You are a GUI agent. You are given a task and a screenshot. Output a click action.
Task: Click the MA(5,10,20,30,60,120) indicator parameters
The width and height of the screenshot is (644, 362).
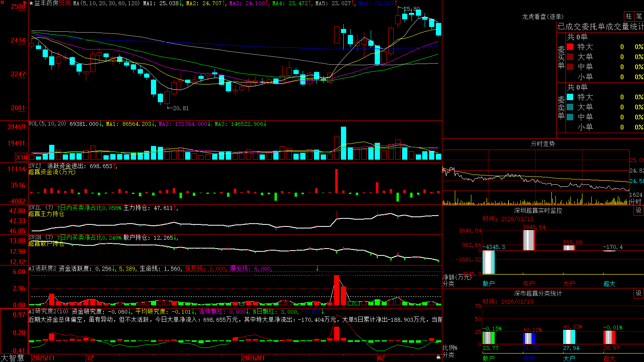tap(107, 3)
